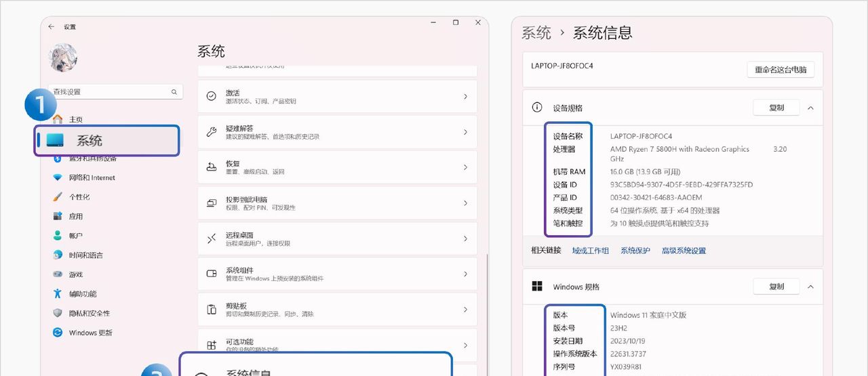
Task: Open the 恢复 recovery row
Action: click(x=338, y=167)
